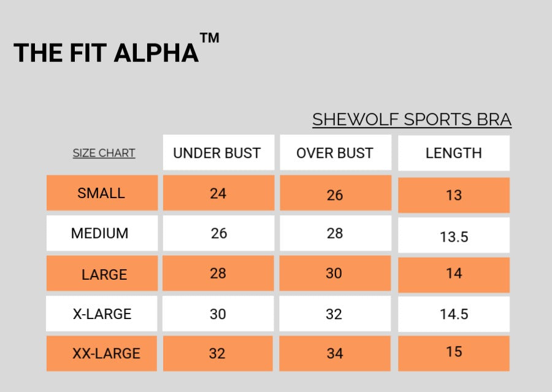Click the Large over bust value 30
This screenshot has height=392, width=552.
[x=334, y=274]
